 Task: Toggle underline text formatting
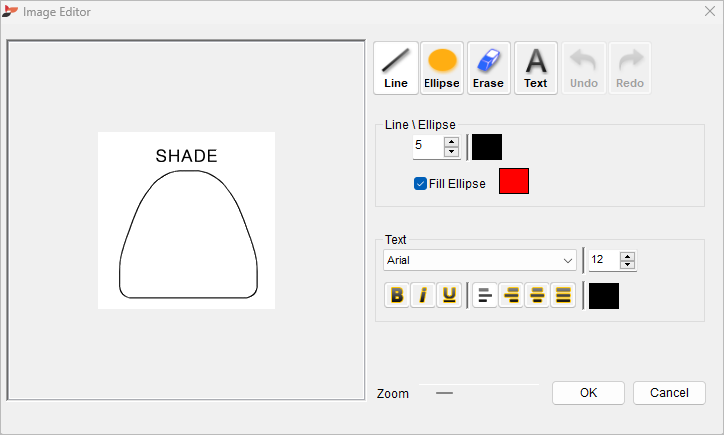tap(449, 295)
